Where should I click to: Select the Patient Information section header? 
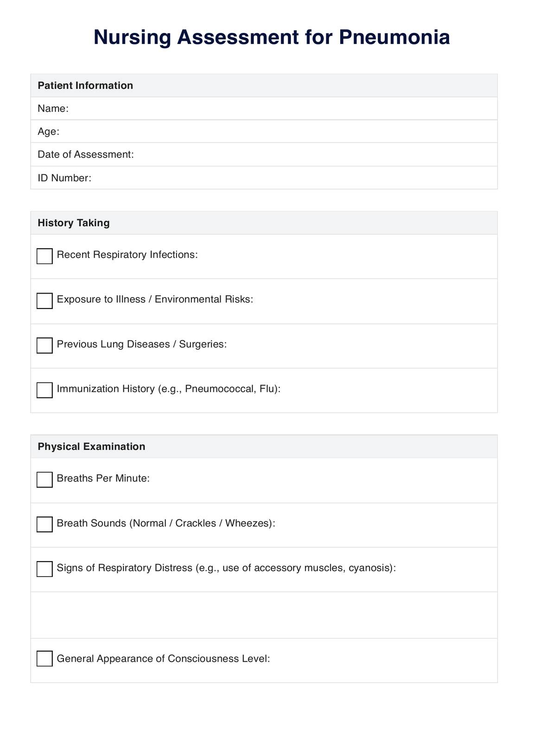click(x=85, y=85)
